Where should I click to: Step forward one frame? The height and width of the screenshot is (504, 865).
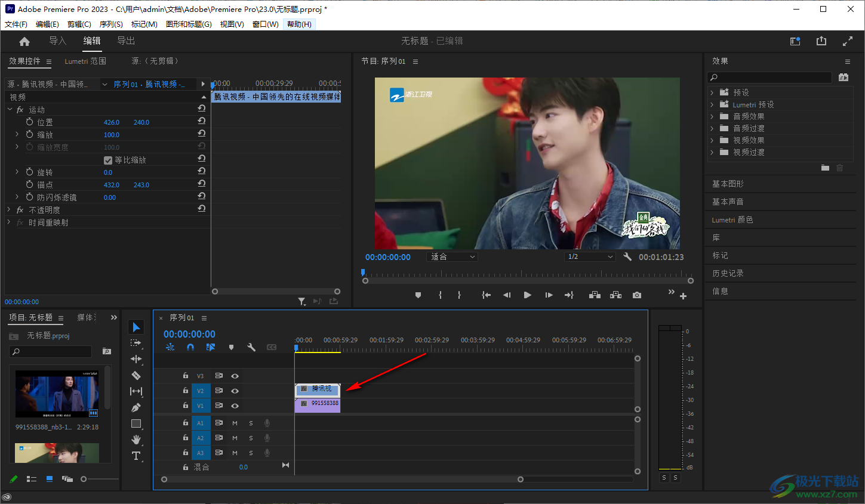(549, 295)
